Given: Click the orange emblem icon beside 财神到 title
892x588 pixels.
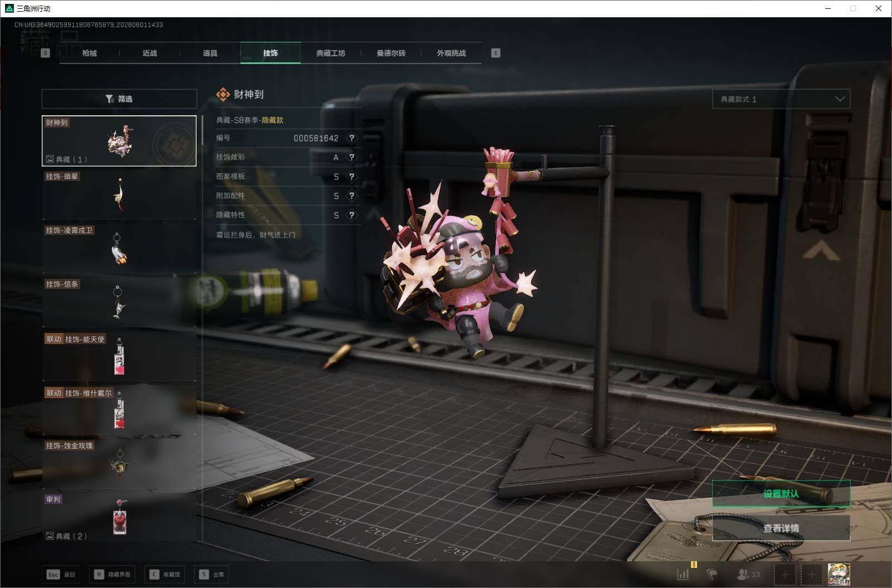Looking at the screenshot, I should pyautogui.click(x=223, y=95).
